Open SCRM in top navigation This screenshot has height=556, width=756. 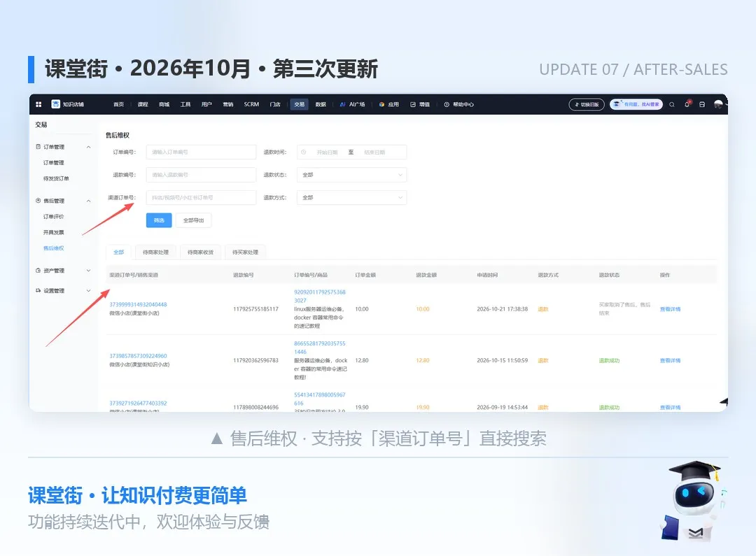point(251,104)
